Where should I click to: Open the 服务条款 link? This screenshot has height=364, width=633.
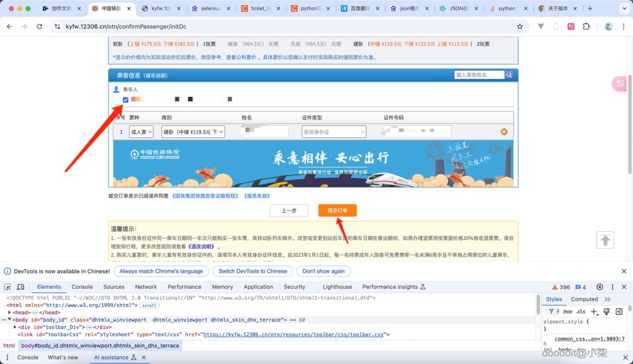pos(257,196)
